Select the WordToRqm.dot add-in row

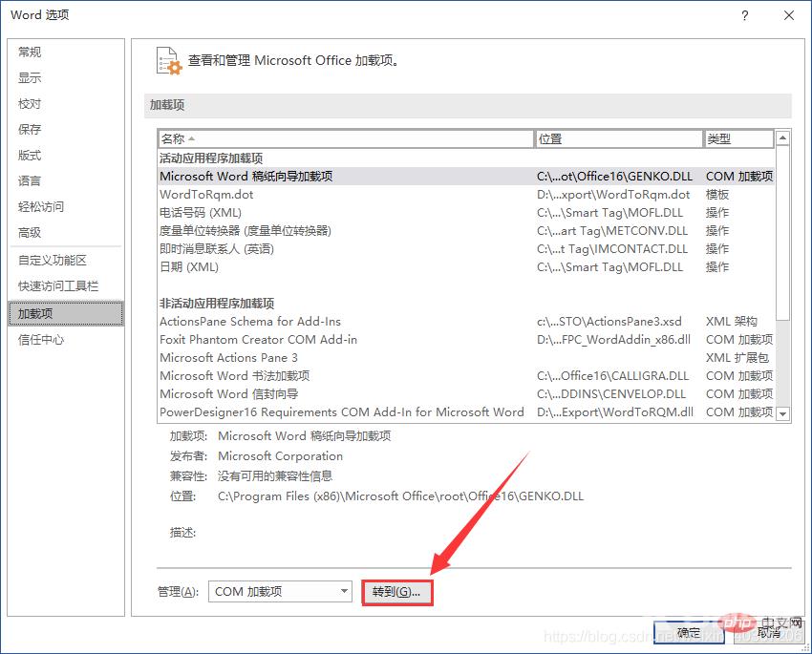tap(206, 195)
